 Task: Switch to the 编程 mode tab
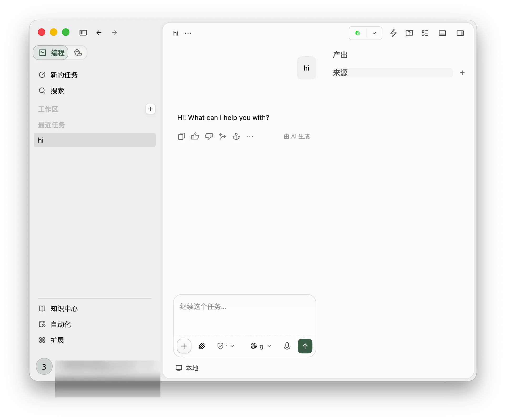click(x=51, y=53)
